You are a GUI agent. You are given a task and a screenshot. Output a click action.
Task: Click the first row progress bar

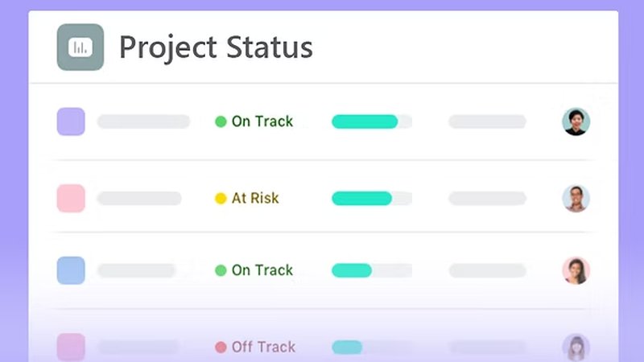point(371,121)
